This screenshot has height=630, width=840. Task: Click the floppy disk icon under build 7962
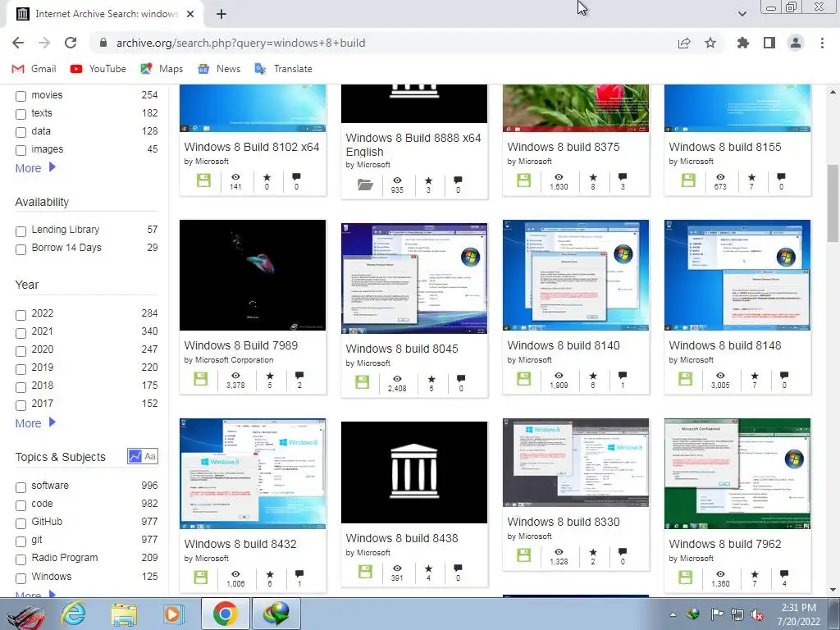point(686,577)
